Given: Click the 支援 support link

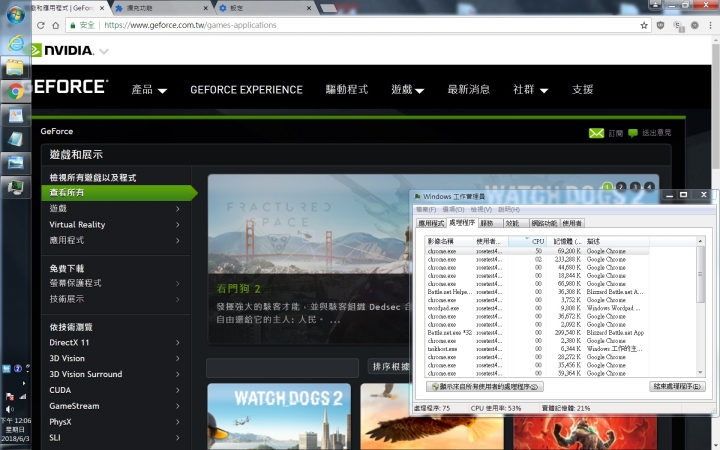Looking at the screenshot, I should (x=582, y=90).
